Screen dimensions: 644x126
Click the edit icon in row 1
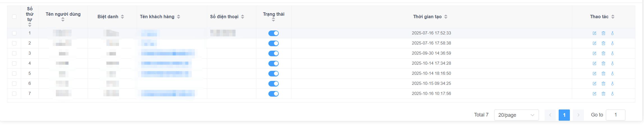[594, 33]
